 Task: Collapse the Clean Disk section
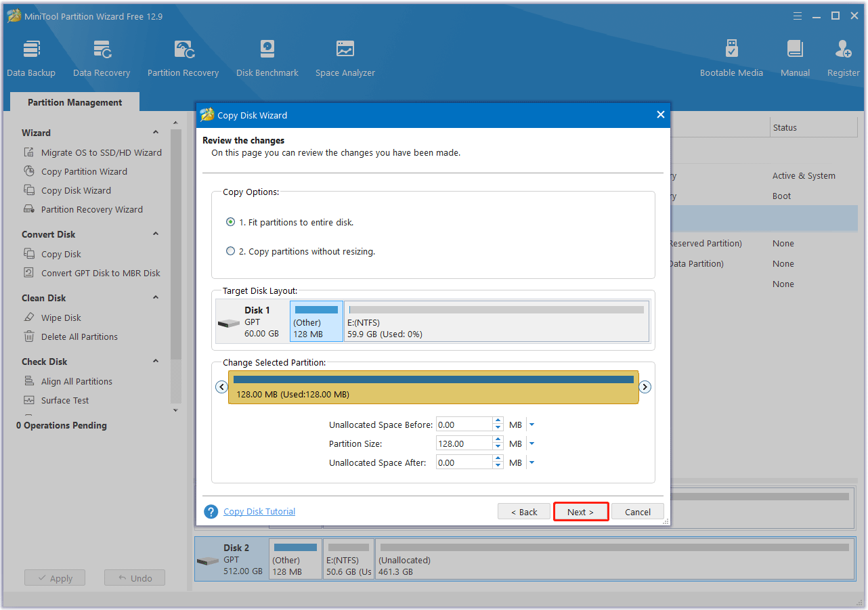click(x=155, y=298)
